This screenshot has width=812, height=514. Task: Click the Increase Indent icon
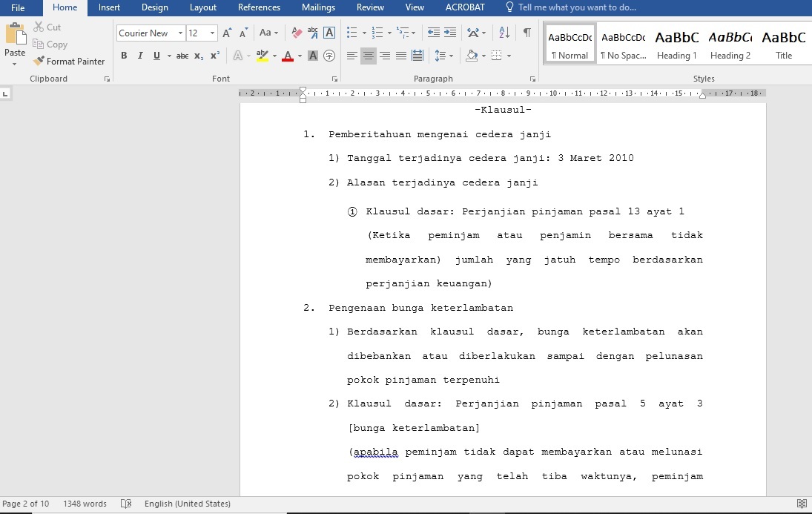tap(450, 33)
